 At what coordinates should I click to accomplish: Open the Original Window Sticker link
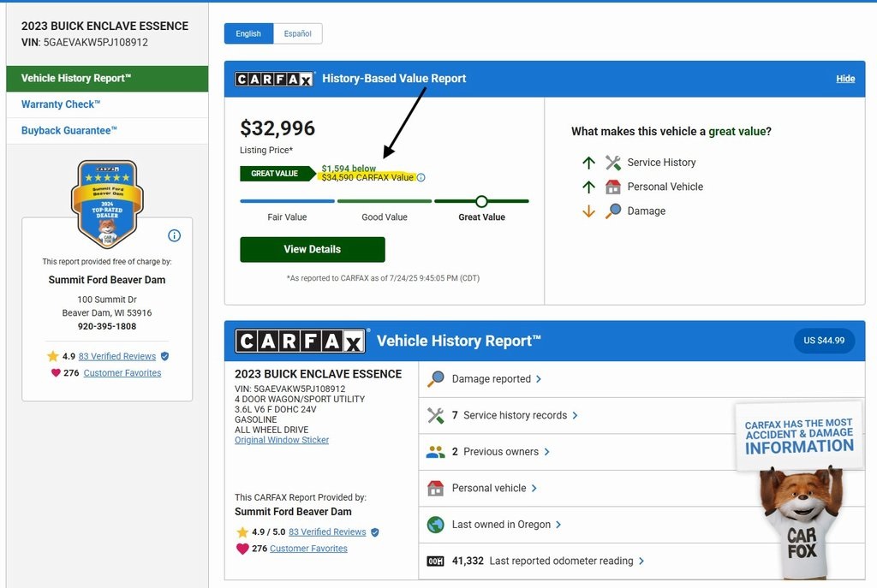click(x=282, y=440)
